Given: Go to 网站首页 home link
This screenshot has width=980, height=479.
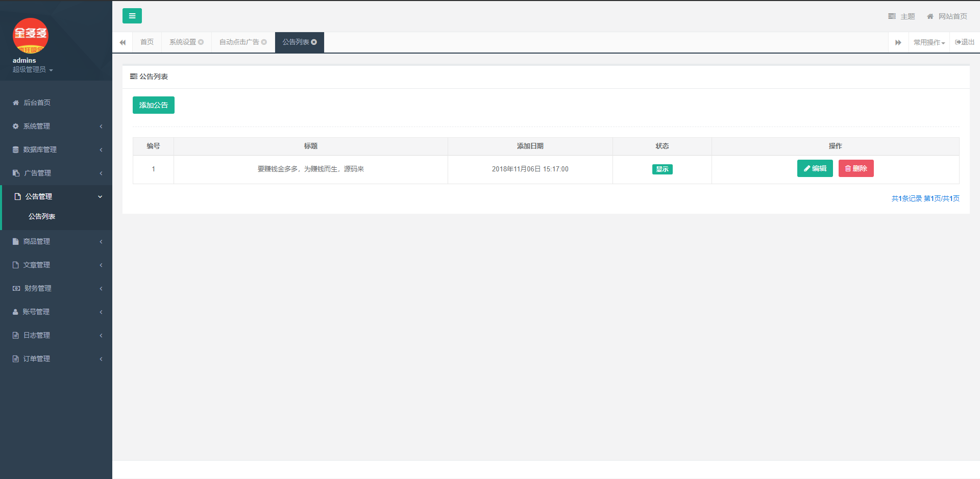Looking at the screenshot, I should [947, 16].
